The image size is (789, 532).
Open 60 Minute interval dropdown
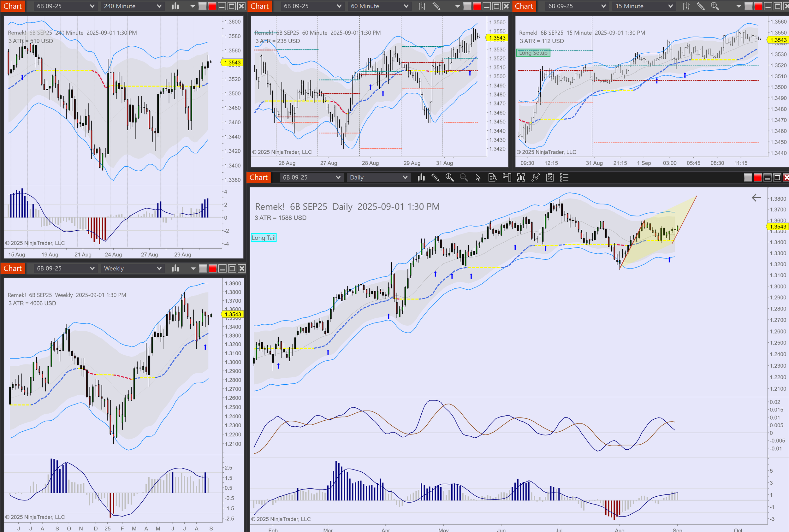click(x=379, y=6)
